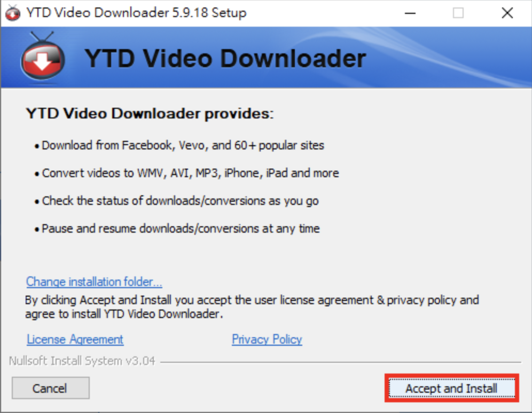
Task: Click 'Nullsoft Install System v3.04' text
Action: (x=82, y=361)
